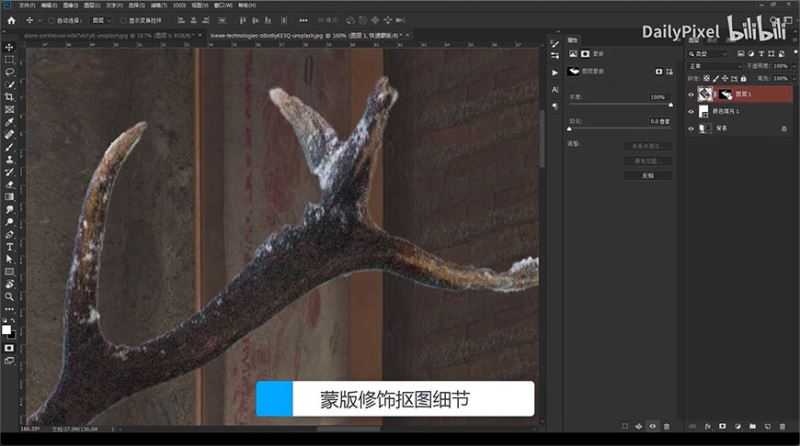The height and width of the screenshot is (446, 800).
Task: Click the Invert button in Properties panel
Action: click(x=647, y=174)
